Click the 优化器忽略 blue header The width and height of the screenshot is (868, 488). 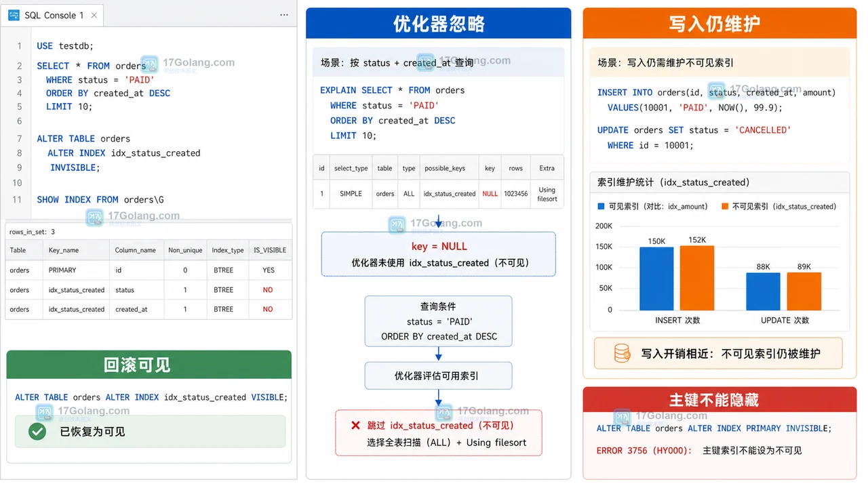click(x=439, y=24)
